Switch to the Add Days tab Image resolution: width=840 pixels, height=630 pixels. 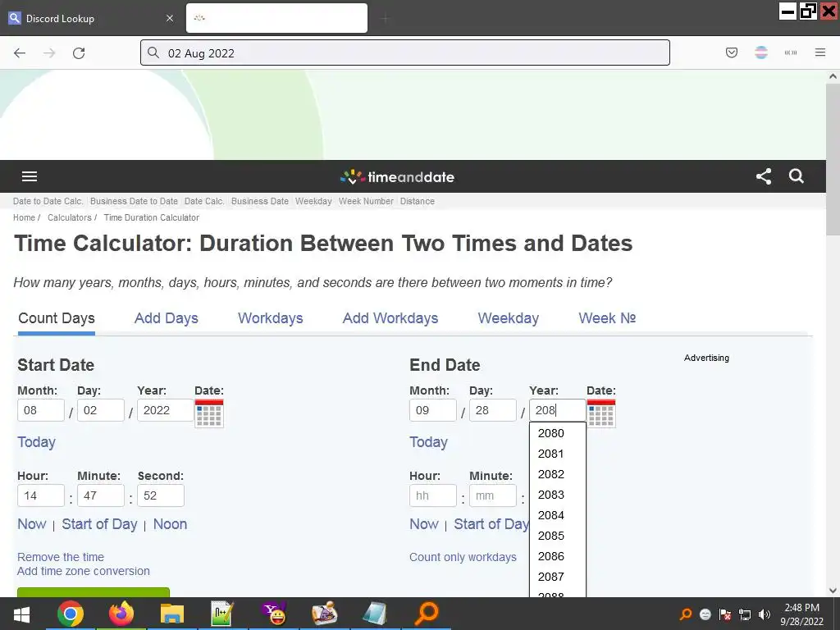166,318
